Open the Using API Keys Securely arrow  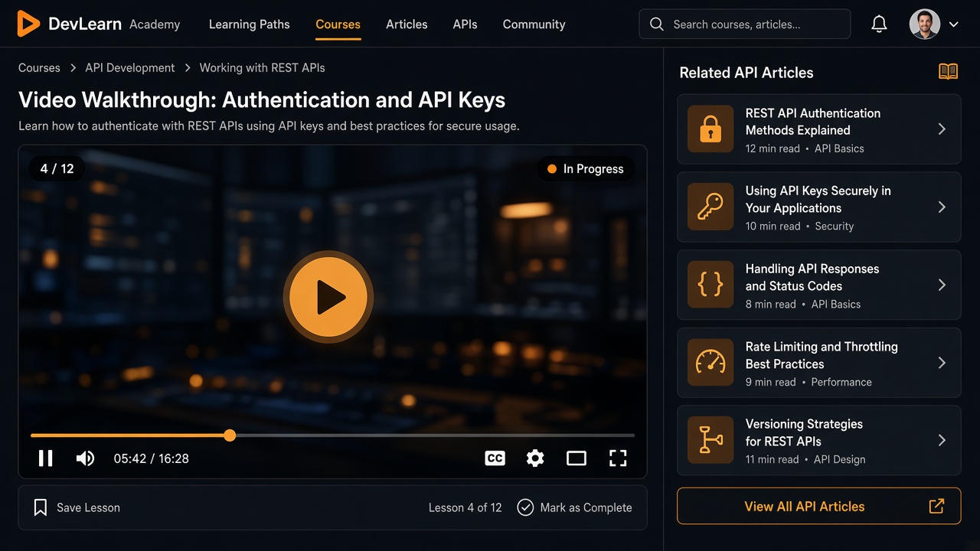(942, 207)
